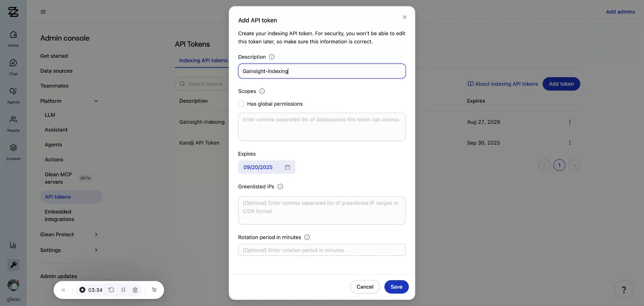Screen dimensions: 644x306
Task: Select the wrench admin tools icon
Action: click(x=13, y=265)
